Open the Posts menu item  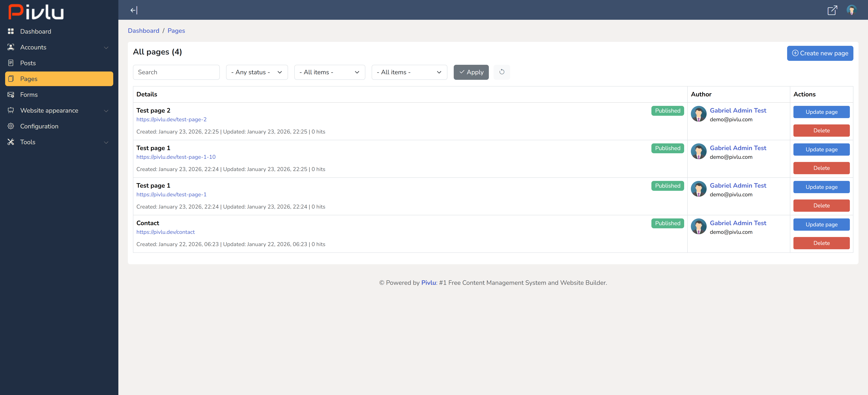tap(28, 63)
